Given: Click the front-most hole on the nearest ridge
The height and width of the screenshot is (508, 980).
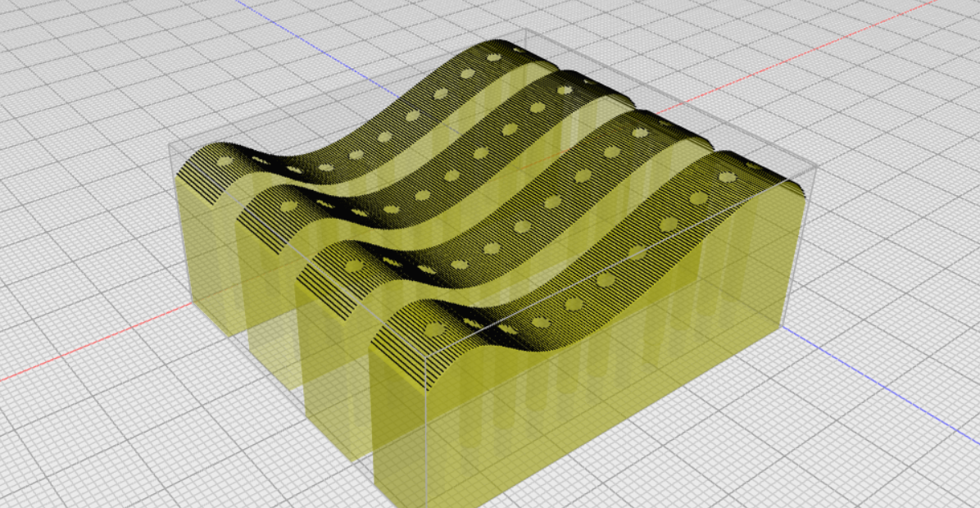Looking at the screenshot, I should [x=432, y=330].
